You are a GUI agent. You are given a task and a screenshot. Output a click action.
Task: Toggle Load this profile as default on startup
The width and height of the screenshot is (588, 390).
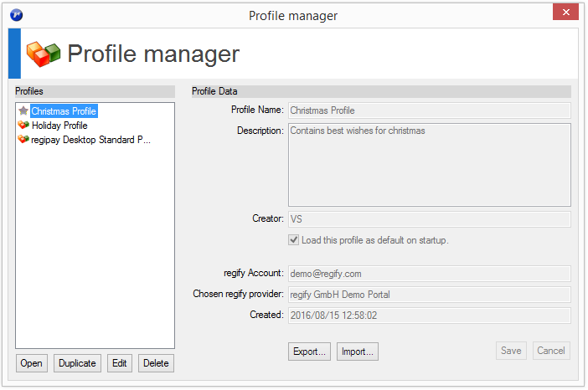pyautogui.click(x=294, y=239)
